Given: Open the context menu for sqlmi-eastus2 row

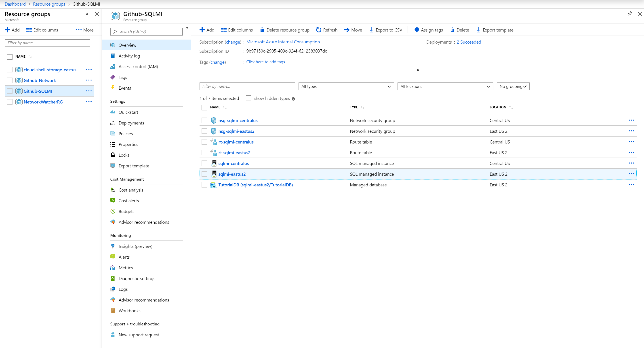Looking at the screenshot, I should [631, 174].
